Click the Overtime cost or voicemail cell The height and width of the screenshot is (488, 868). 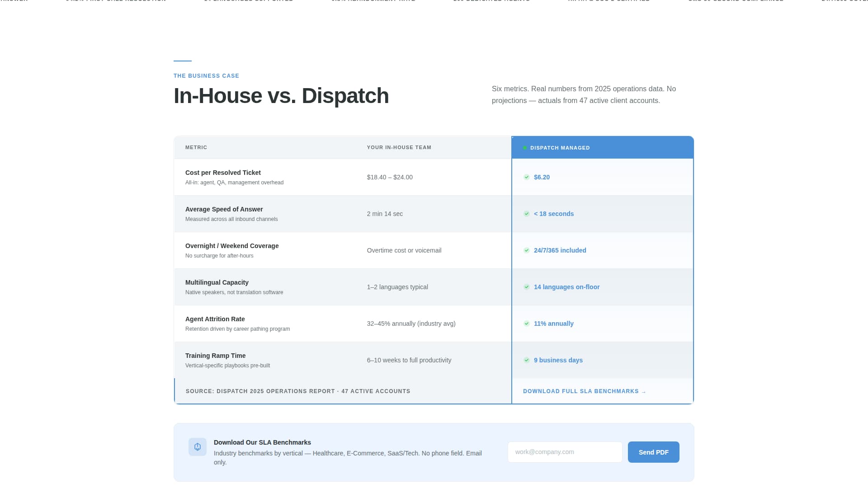coord(404,250)
